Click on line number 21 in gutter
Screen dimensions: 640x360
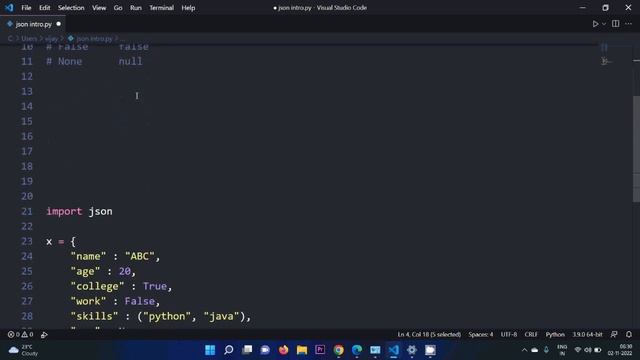pos(27,211)
